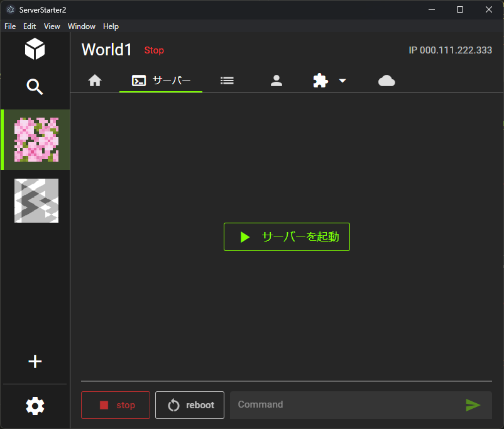Add a new world with plus icon
This screenshot has height=429, width=504.
(35, 362)
